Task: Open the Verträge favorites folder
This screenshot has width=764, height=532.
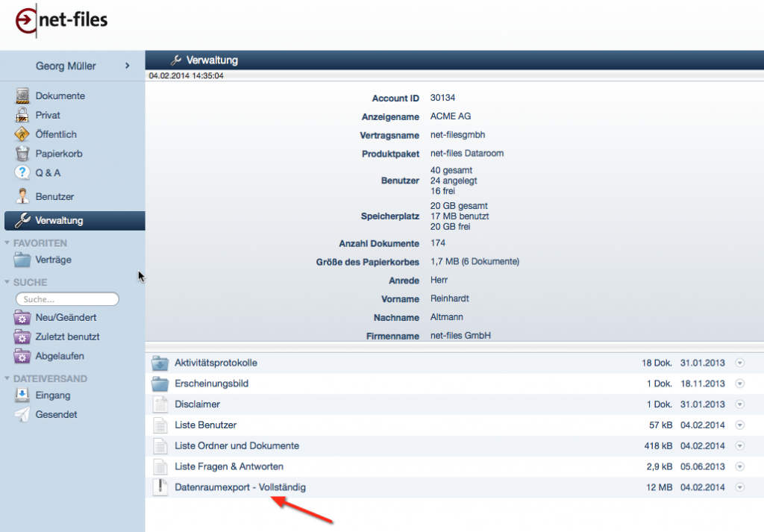Action: (53, 260)
